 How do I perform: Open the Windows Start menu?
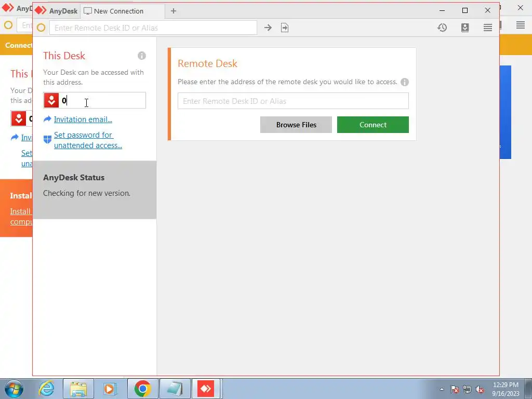(14, 389)
